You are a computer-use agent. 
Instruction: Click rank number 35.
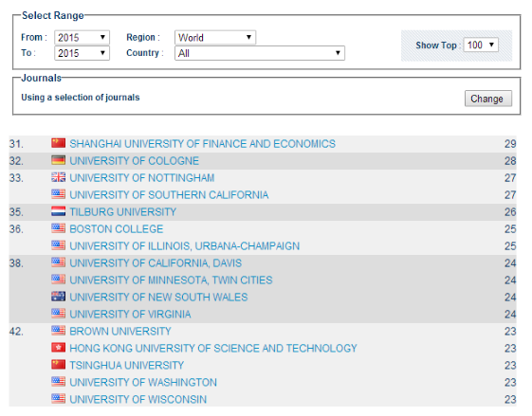click(x=16, y=212)
